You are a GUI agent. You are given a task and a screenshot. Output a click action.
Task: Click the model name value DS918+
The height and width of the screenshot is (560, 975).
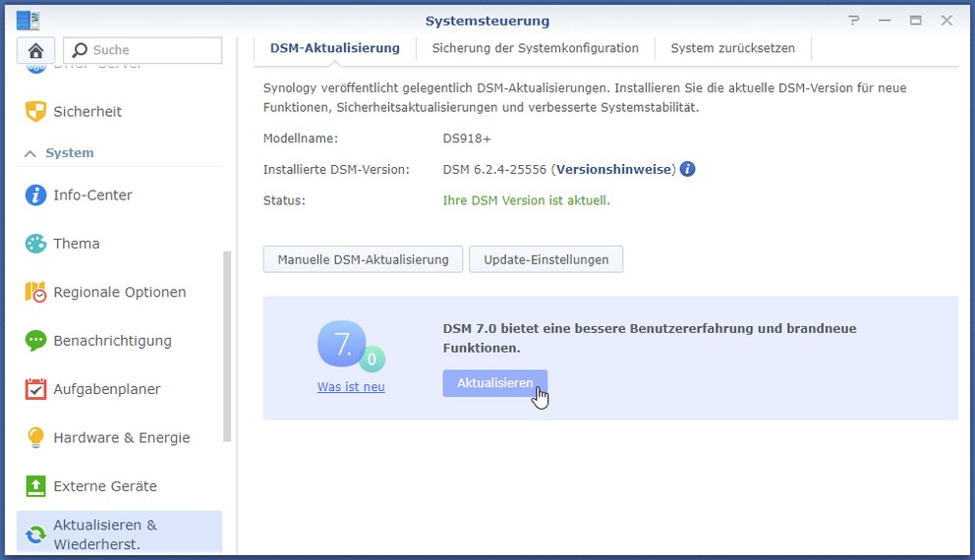[x=467, y=139]
